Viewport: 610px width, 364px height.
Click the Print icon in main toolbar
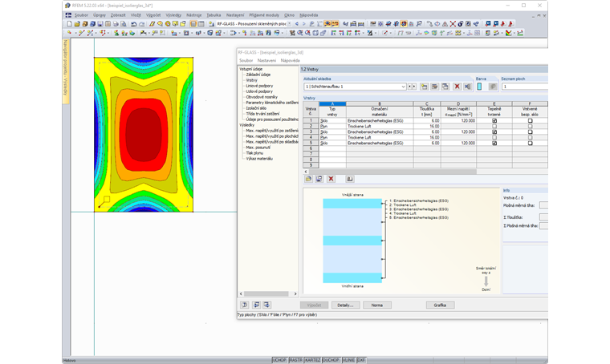[x=116, y=24]
